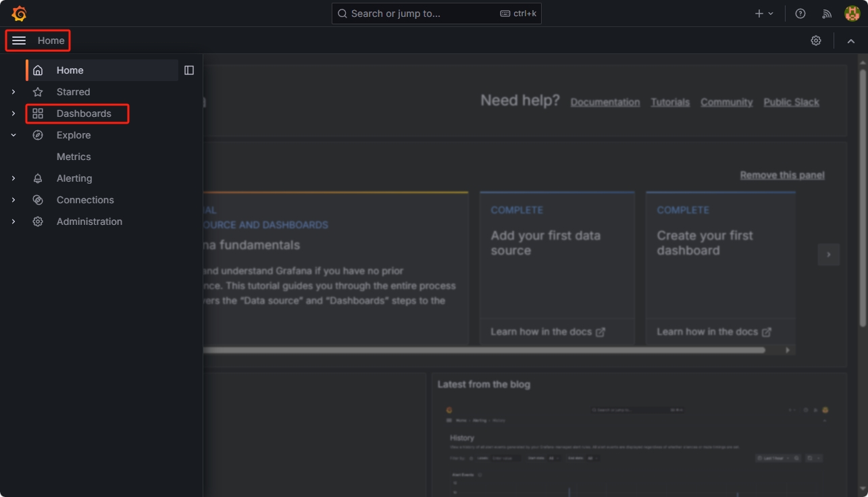This screenshot has height=497, width=868.
Task: Click external link icon under first data source
Action: pos(601,332)
